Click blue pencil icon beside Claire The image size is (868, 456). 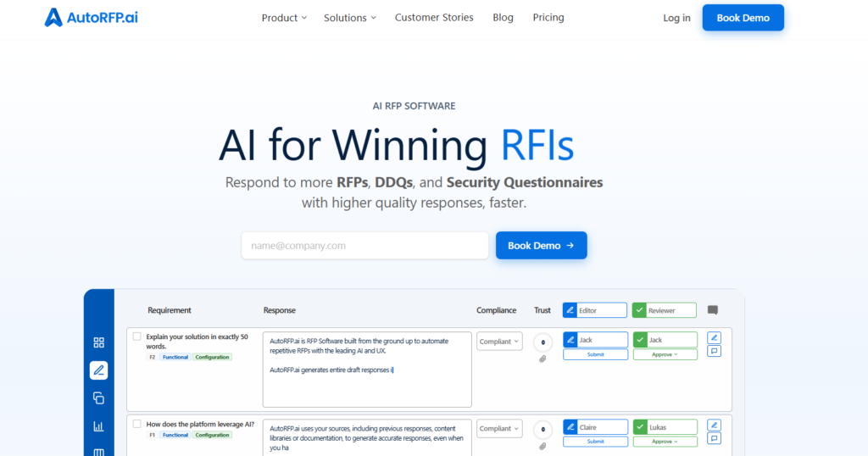[570, 427]
